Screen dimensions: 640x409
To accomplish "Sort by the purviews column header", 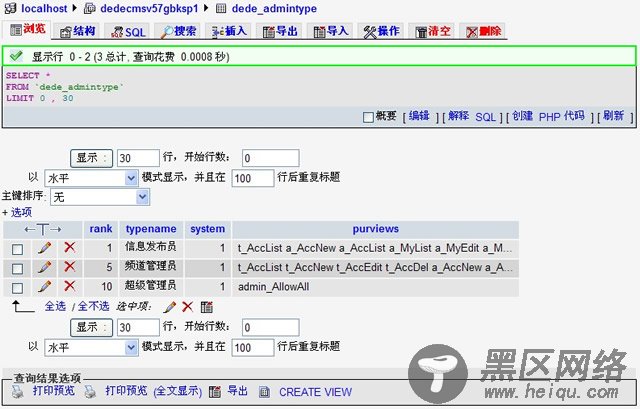I will (376, 229).
